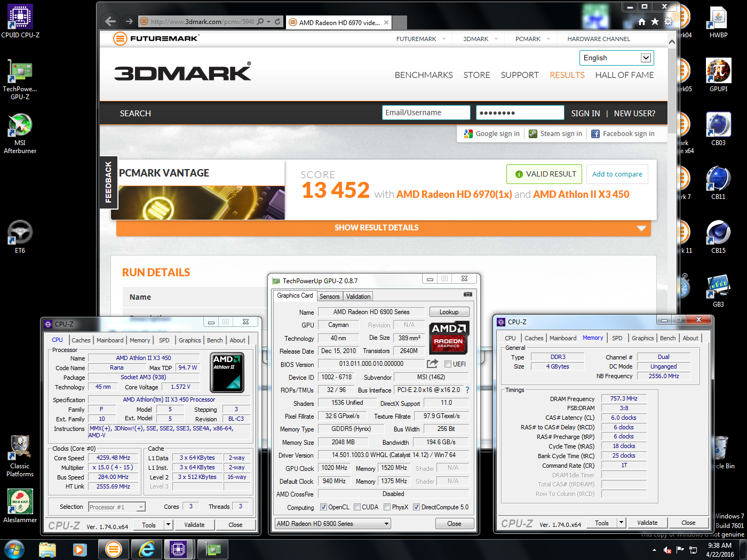Toggle DirectCompute 5.0 checkbox
The height and width of the screenshot is (560, 747).
416,507
